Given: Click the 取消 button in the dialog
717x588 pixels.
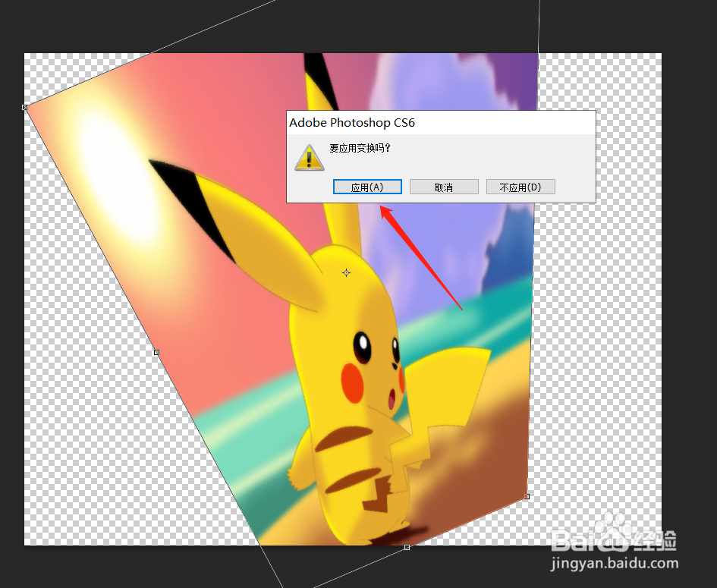Looking at the screenshot, I should point(444,187).
